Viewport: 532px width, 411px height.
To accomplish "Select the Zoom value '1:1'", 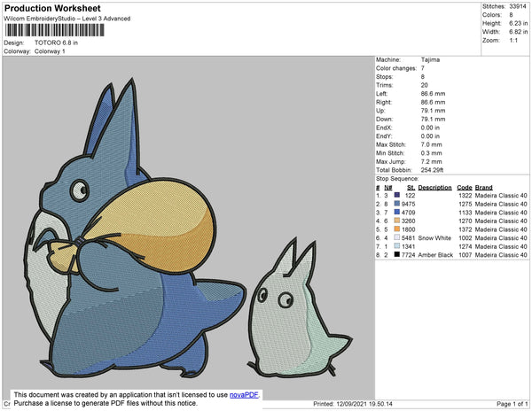I will coord(513,41).
